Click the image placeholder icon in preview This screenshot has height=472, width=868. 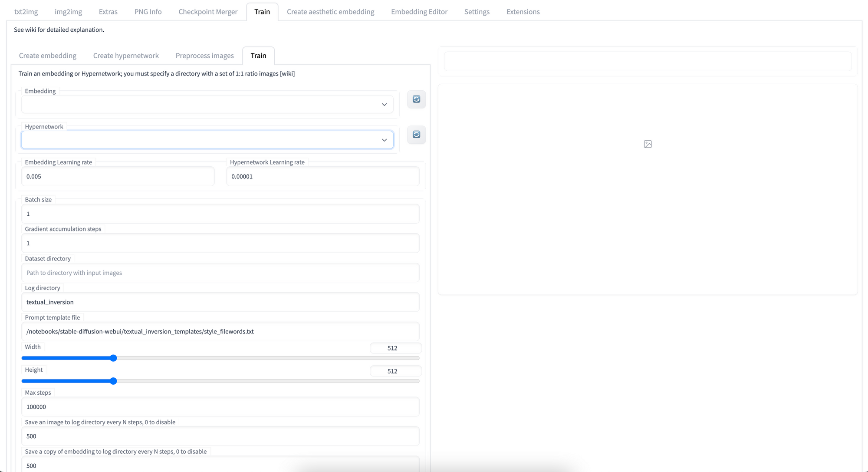pyautogui.click(x=648, y=144)
